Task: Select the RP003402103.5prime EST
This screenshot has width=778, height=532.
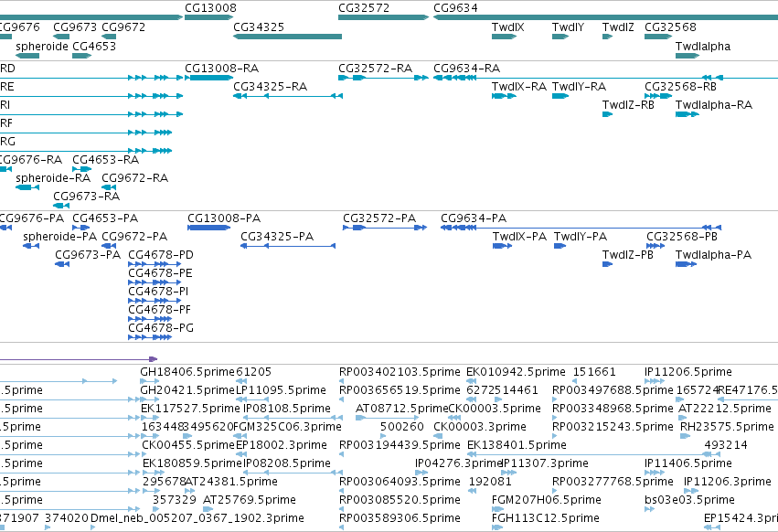Action: 341,381
